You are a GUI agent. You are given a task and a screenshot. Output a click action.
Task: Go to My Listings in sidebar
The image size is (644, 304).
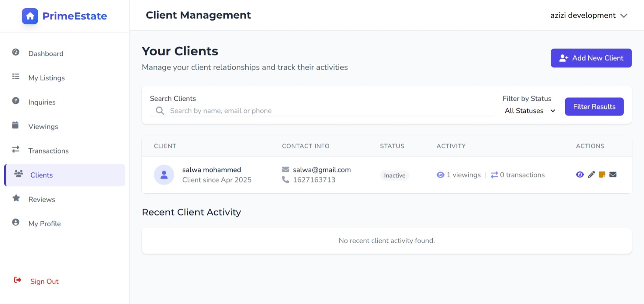tap(46, 78)
